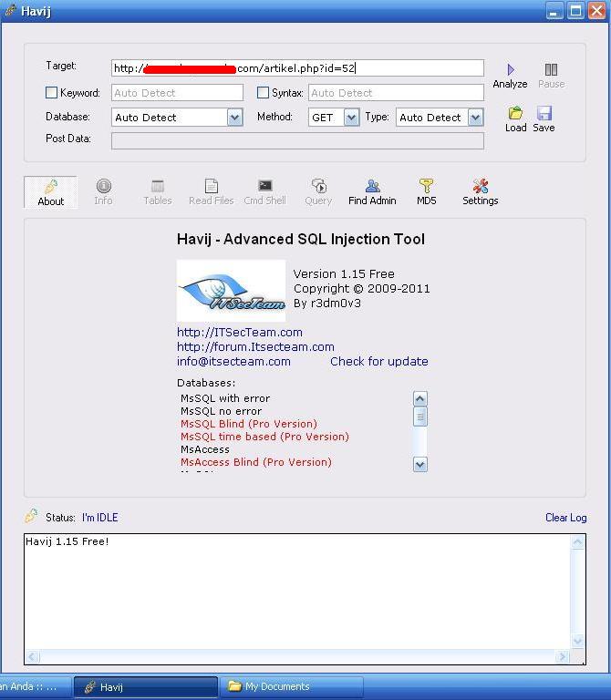Switch to the Tables tab
Viewport: 611px width, 700px height.
click(x=158, y=192)
